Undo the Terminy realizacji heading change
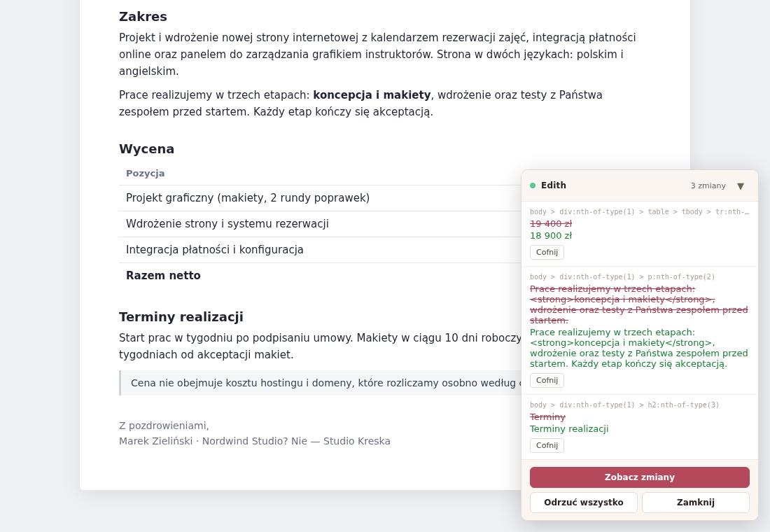 click(x=547, y=445)
